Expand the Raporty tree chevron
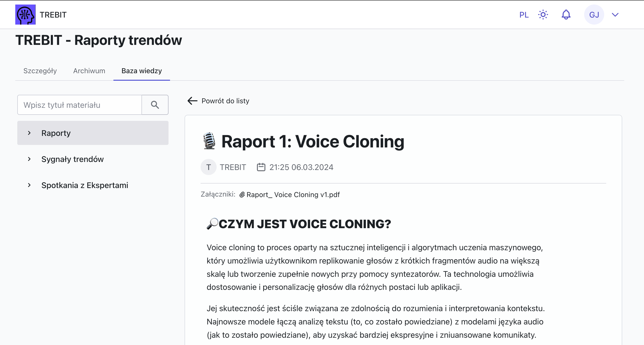This screenshot has height=345, width=644. (29, 133)
